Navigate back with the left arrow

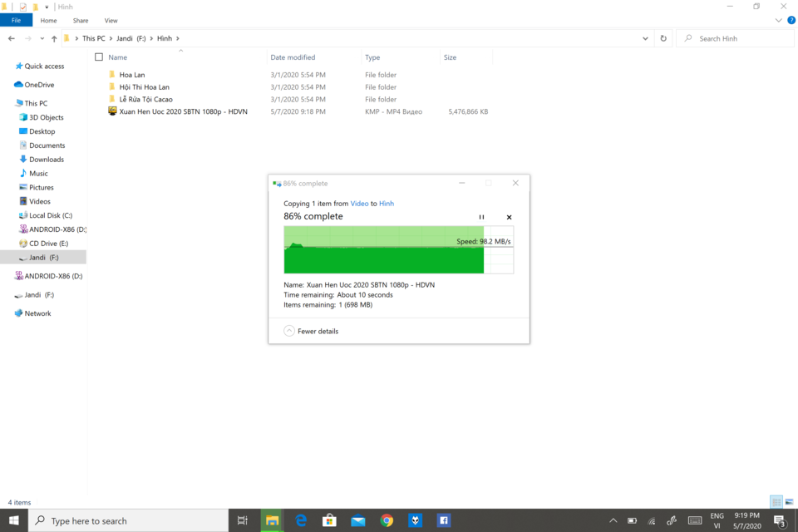tap(11, 38)
